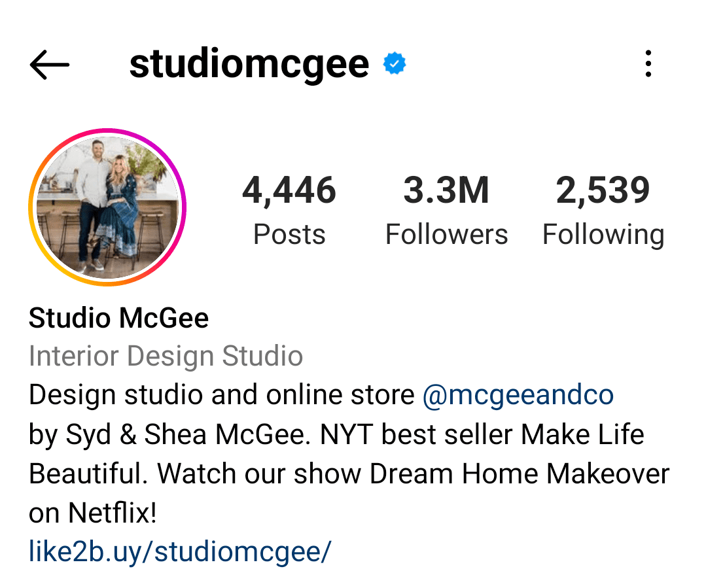Click the Syd & Shea McGee text
This screenshot has height=588, width=706.
(188, 435)
